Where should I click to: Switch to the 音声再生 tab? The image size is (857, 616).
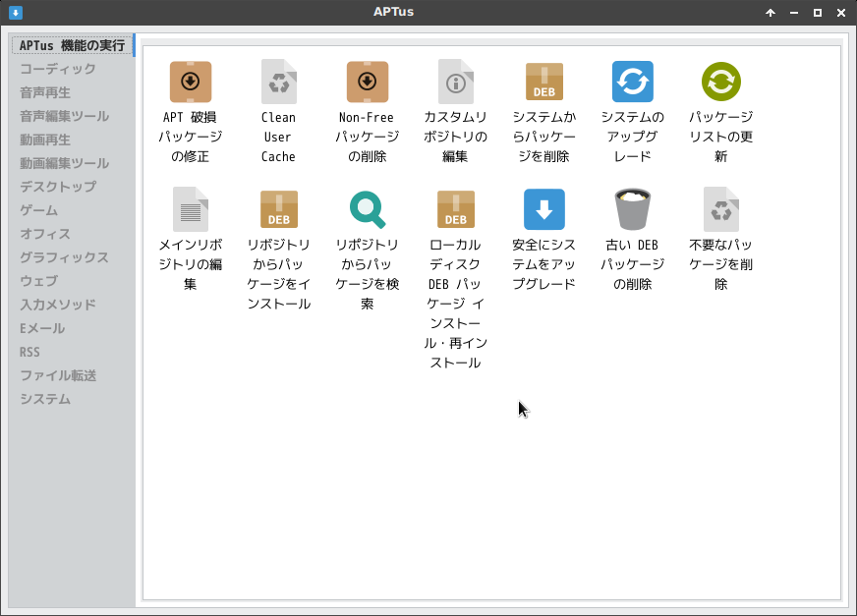pos(45,92)
